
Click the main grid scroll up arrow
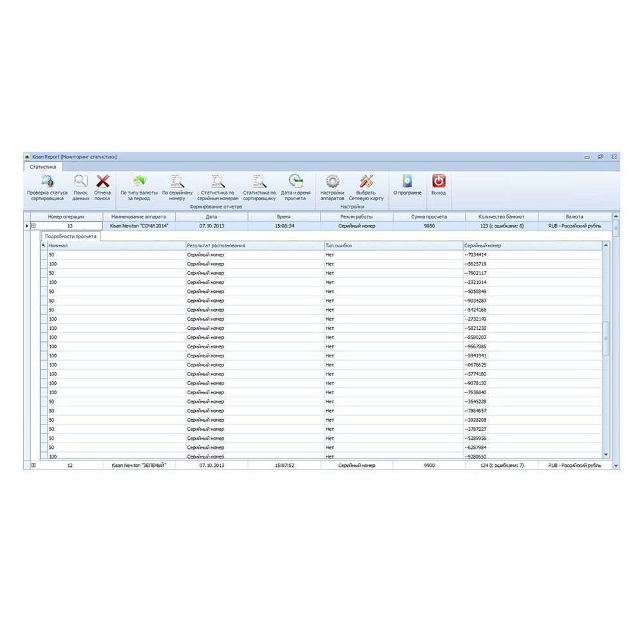[x=616, y=216]
